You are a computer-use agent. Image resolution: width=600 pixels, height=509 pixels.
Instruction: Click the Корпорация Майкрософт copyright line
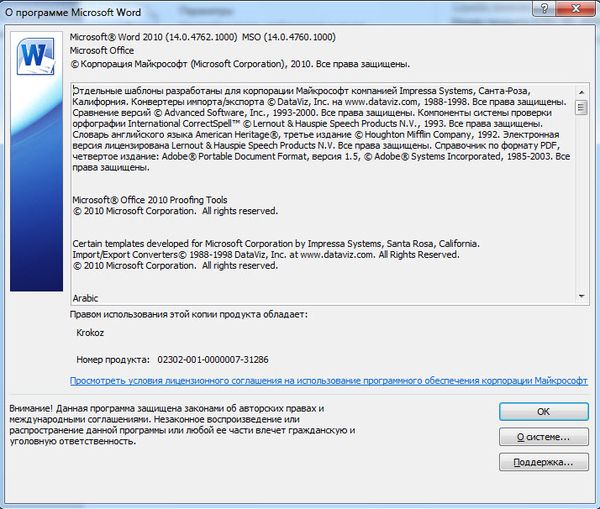(x=240, y=64)
